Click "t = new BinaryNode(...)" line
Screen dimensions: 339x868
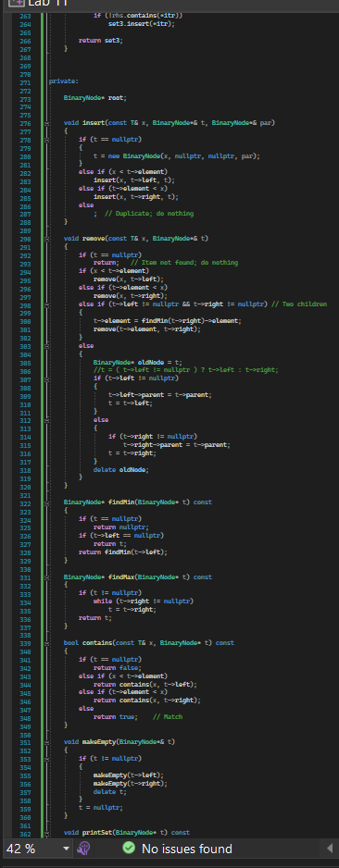[177, 156]
